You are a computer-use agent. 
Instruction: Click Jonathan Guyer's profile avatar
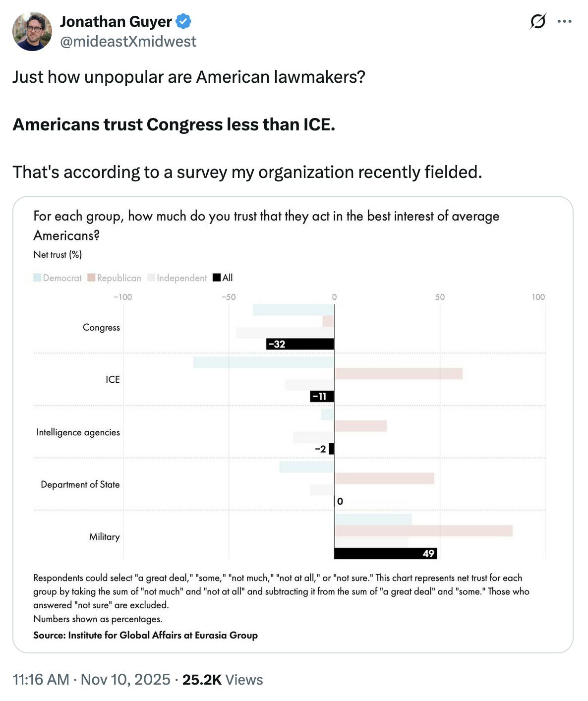click(32, 31)
